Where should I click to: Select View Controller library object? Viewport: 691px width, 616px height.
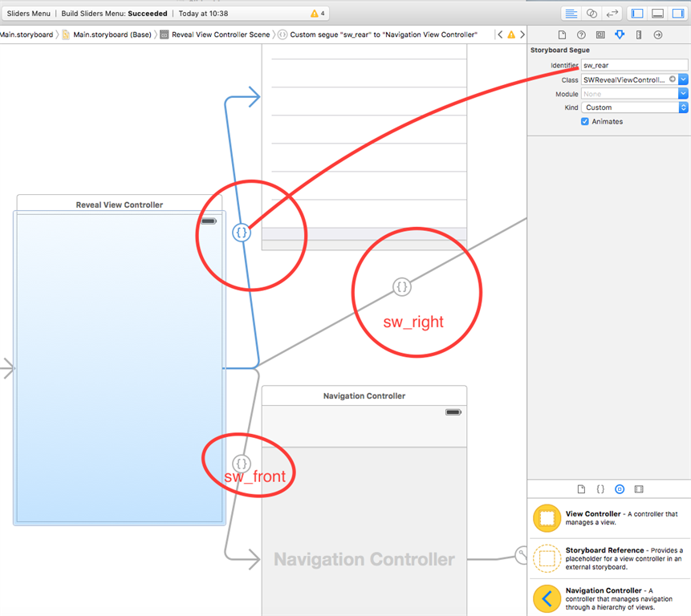coord(609,518)
